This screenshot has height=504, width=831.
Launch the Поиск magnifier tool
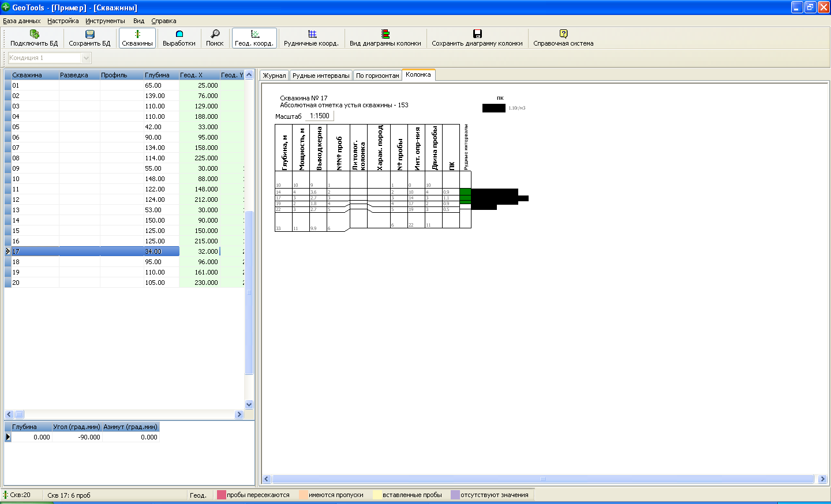(215, 35)
